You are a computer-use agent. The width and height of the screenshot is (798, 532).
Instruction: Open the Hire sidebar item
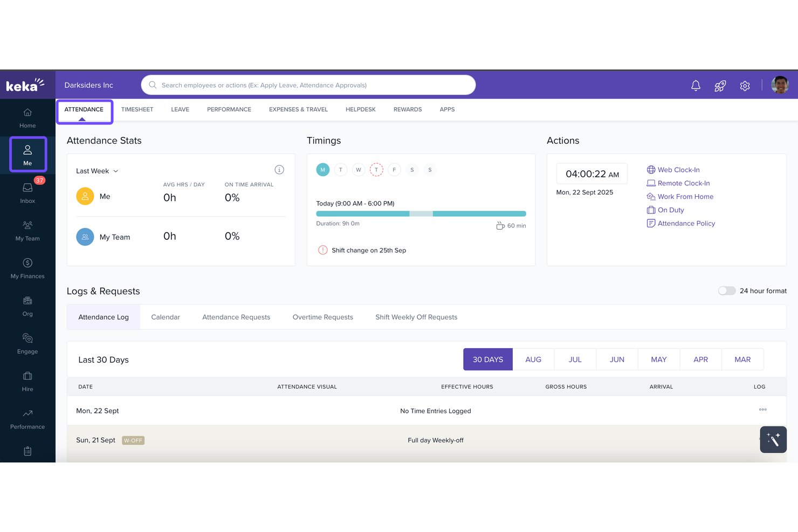[x=27, y=382]
